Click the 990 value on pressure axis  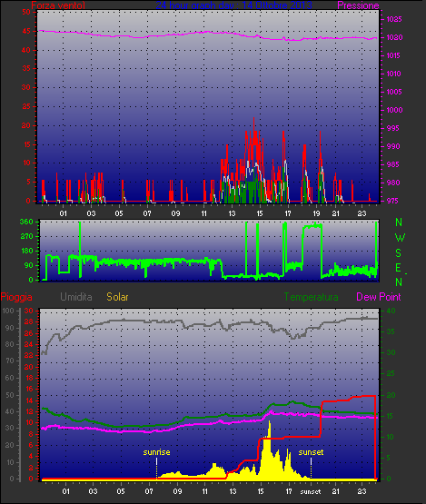coord(393,146)
